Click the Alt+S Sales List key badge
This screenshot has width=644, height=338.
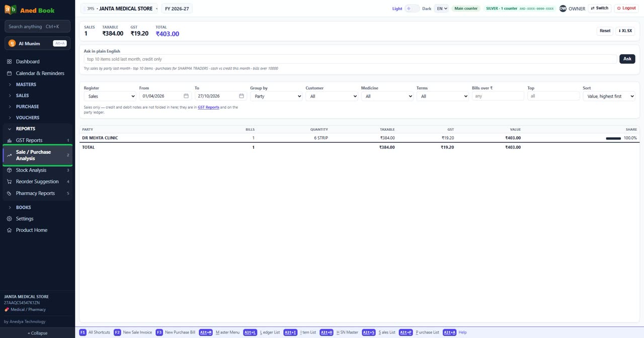pyautogui.click(x=369, y=332)
